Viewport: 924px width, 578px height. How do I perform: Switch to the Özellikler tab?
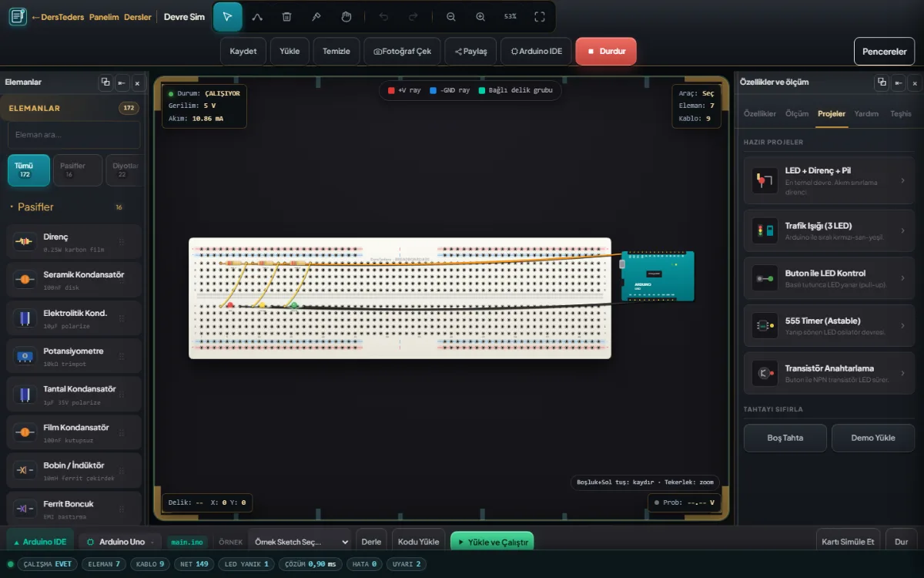pos(760,113)
